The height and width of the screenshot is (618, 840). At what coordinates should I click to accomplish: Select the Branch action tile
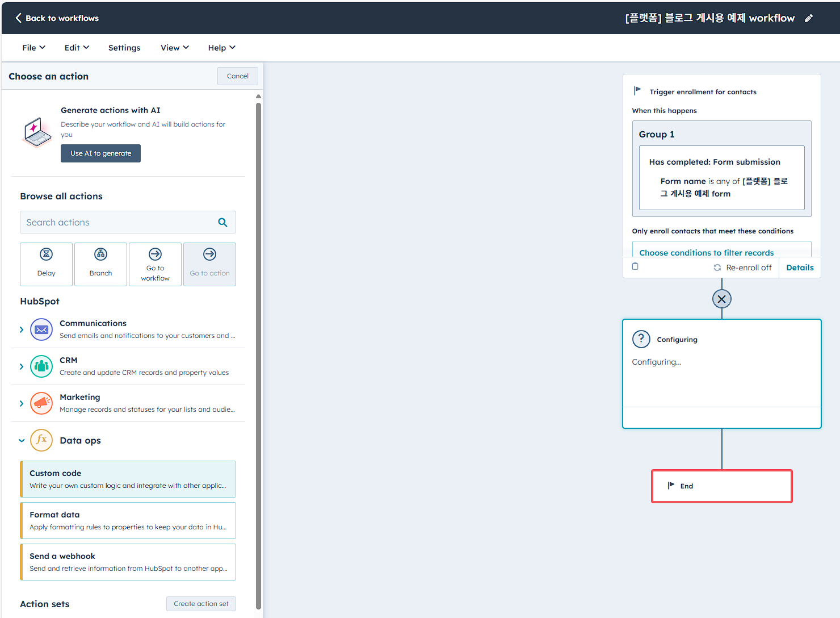click(x=100, y=264)
